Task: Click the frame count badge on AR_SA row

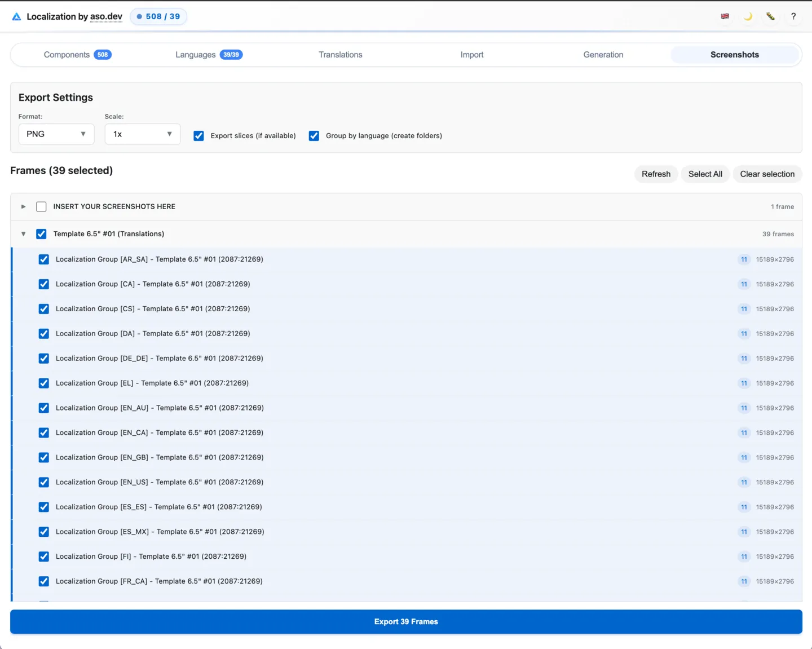Action: click(x=744, y=259)
